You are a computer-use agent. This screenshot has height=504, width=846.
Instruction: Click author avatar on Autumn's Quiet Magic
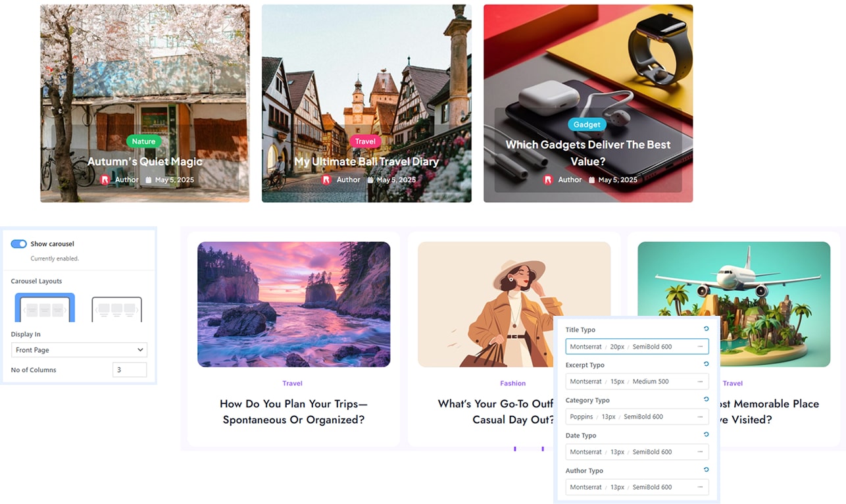point(105,180)
